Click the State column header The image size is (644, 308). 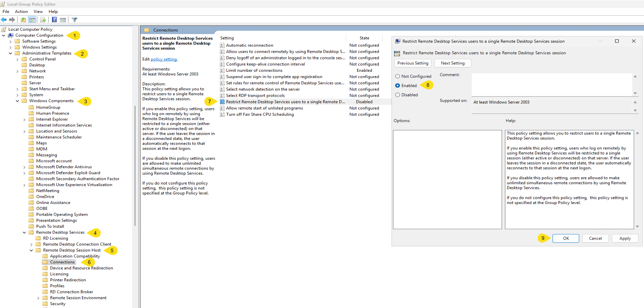tap(364, 38)
